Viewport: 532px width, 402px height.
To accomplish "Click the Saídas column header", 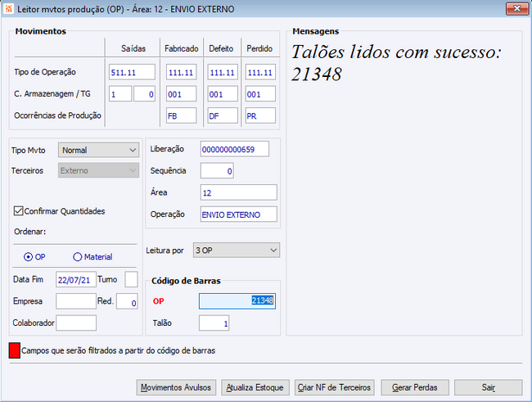I will (133, 48).
